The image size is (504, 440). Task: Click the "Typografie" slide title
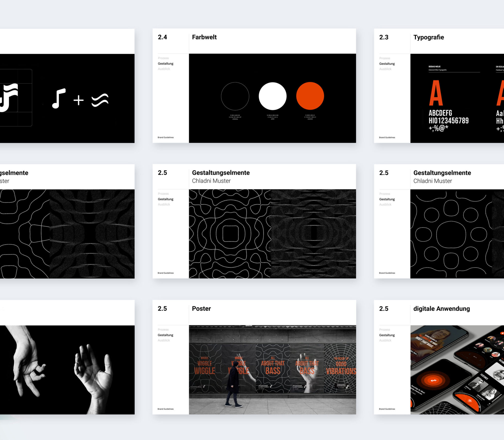pos(429,37)
